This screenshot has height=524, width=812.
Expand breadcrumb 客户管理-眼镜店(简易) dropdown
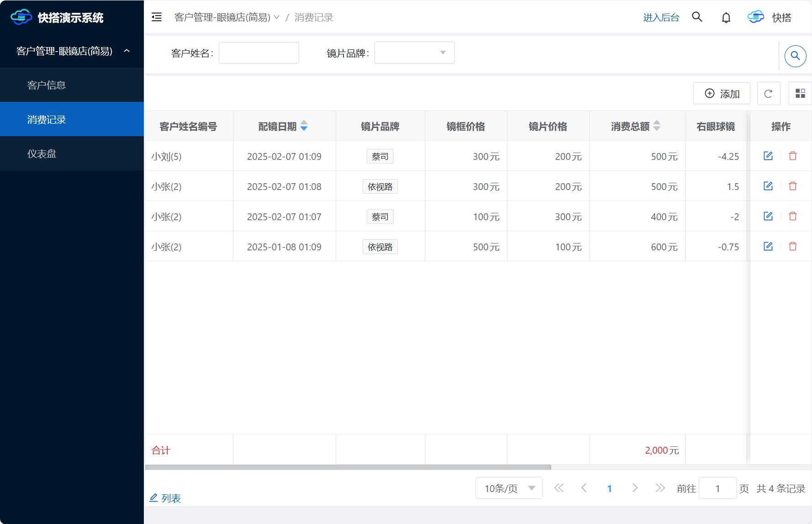pyautogui.click(x=227, y=17)
